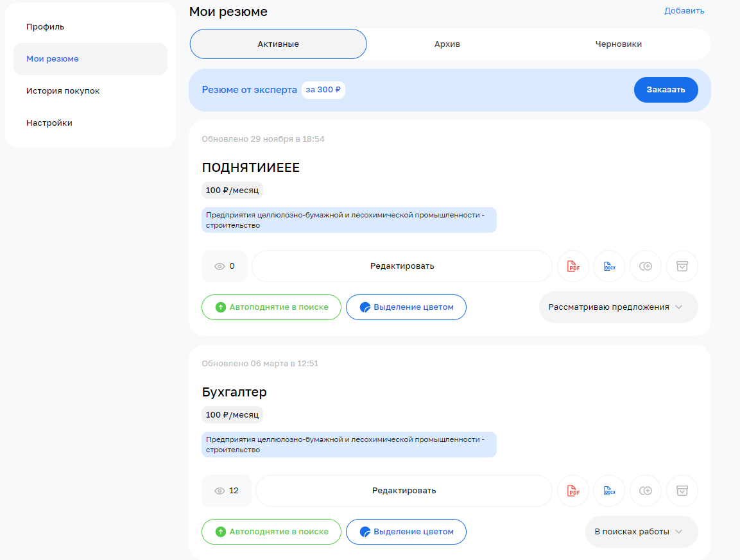This screenshot has height=560, width=740.
Task: Click the views counter showing 12
Action: click(x=226, y=491)
